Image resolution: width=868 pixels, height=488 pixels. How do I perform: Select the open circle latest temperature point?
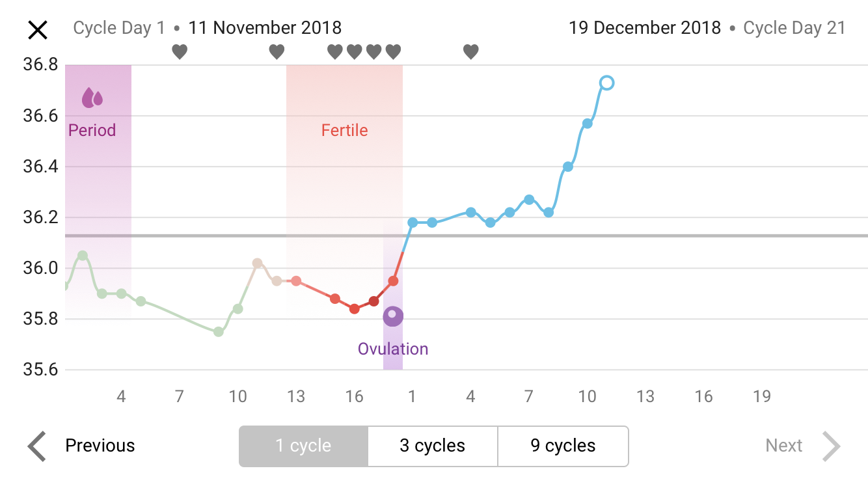606,83
